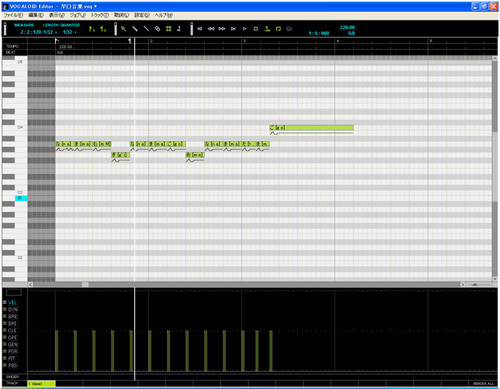Click the play button in transport
Viewport: 500px width, 389px height.
coord(244,29)
